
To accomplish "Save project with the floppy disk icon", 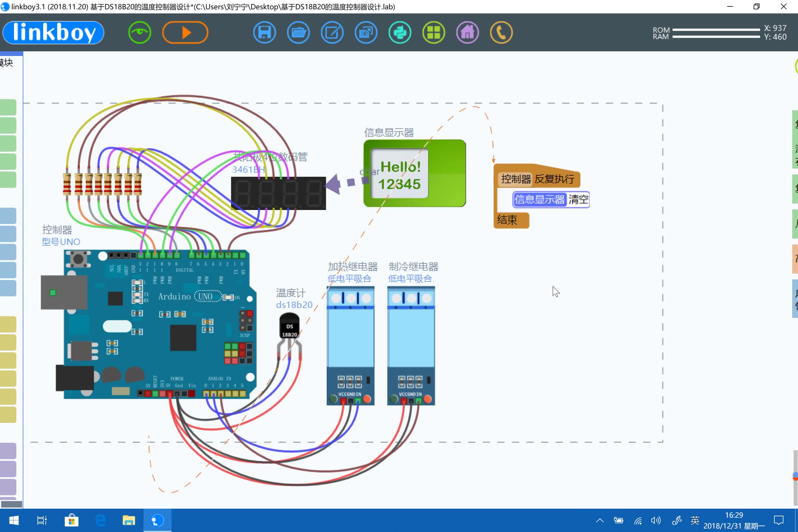I will click(264, 33).
